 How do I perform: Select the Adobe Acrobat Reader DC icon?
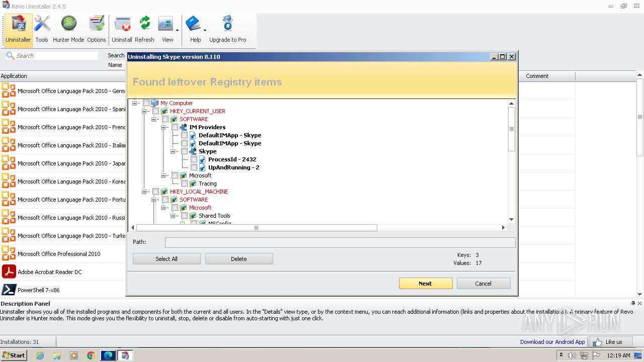[9, 271]
